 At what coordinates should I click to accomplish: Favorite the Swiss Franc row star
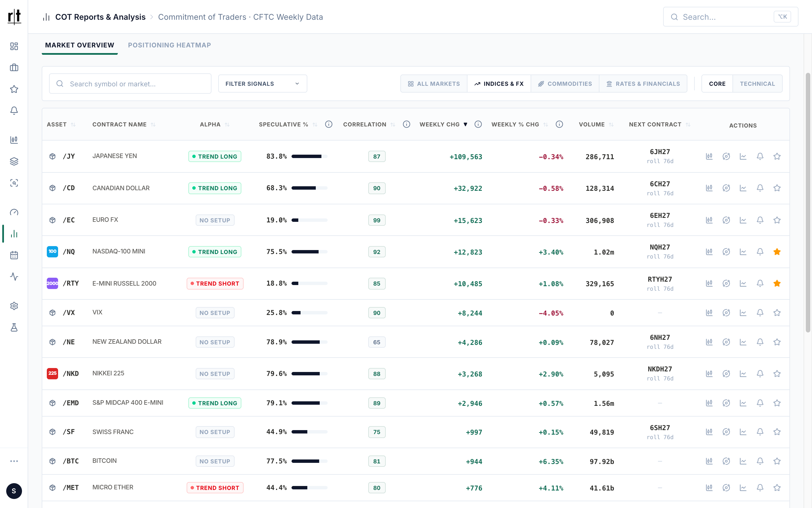[777, 432]
